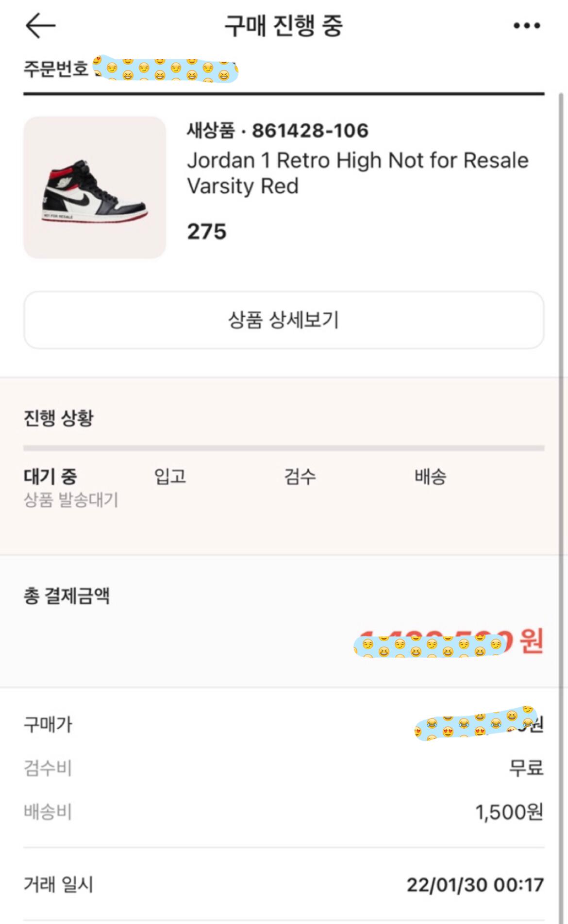Tap the 대기 중 progress step

pyautogui.click(x=50, y=476)
